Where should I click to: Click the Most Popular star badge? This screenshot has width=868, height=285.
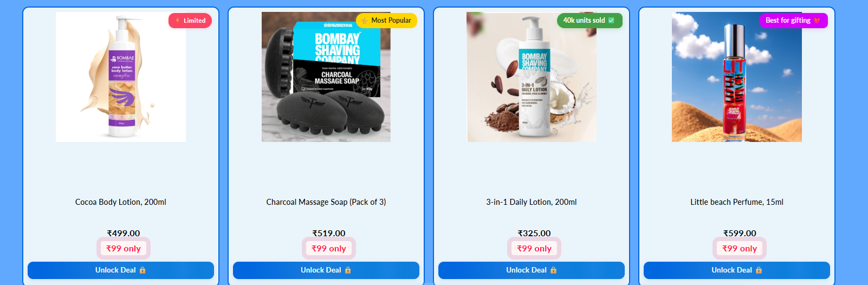coord(386,21)
